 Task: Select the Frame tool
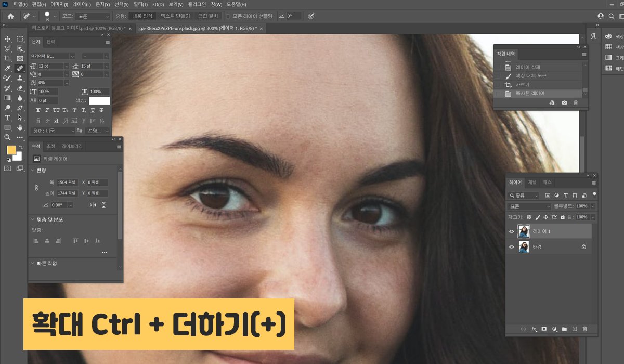click(x=20, y=59)
